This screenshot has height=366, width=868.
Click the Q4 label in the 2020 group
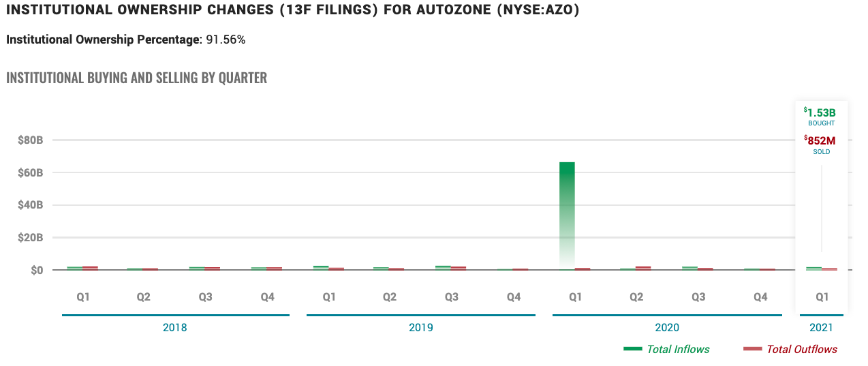pos(760,297)
